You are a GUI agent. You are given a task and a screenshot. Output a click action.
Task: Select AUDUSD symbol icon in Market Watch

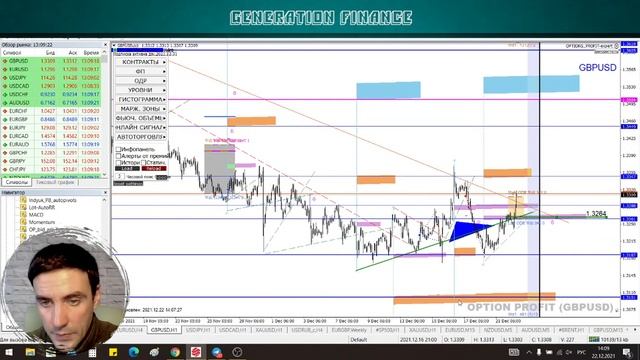tap(5, 103)
